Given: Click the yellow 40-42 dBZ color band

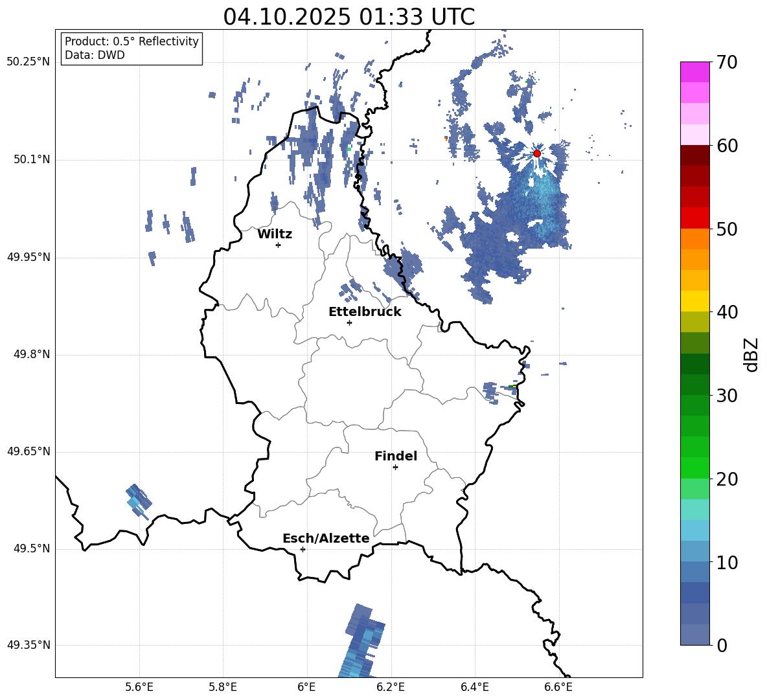Looking at the screenshot, I should point(695,301).
